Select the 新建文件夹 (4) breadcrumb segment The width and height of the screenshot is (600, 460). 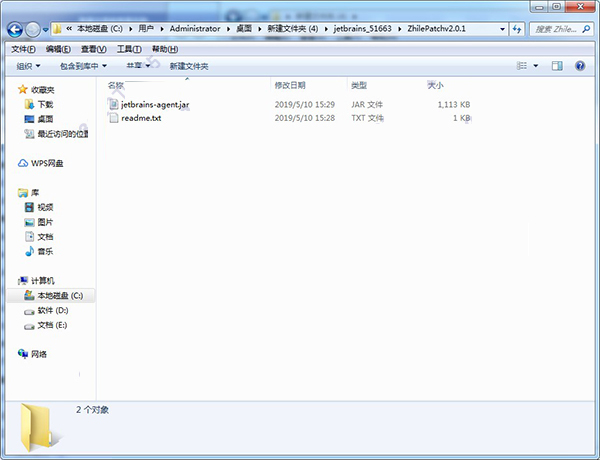293,29
